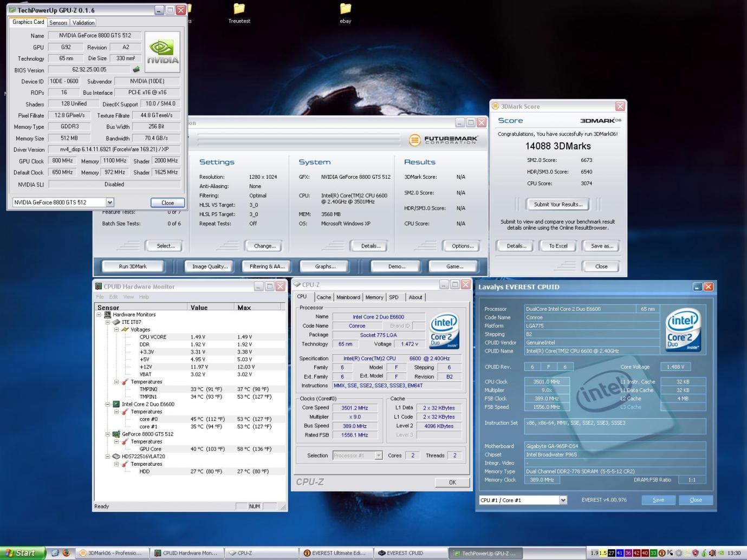Click the BIOS Version field 62.92.25.00.05
747x560 pixels.
point(89,69)
